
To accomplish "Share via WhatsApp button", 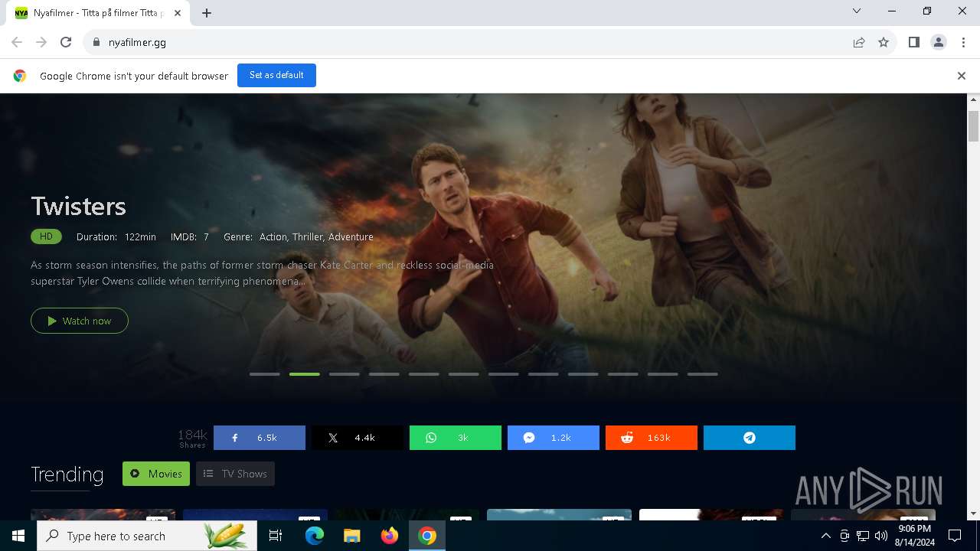I will [x=456, y=438].
